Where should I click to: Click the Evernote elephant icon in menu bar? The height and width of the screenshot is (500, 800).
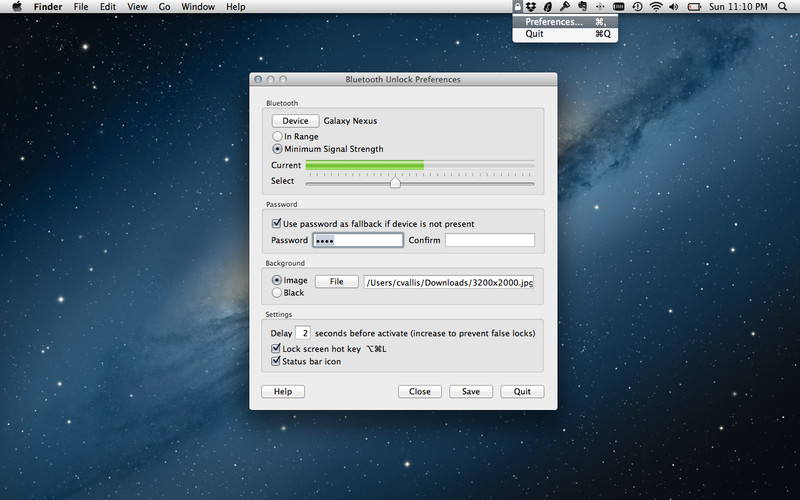[581, 7]
